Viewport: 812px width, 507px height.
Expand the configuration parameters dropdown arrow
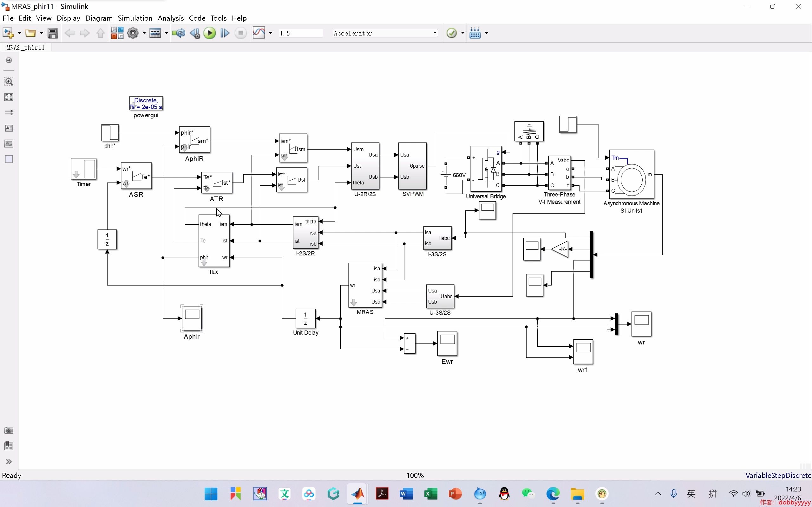(144, 33)
